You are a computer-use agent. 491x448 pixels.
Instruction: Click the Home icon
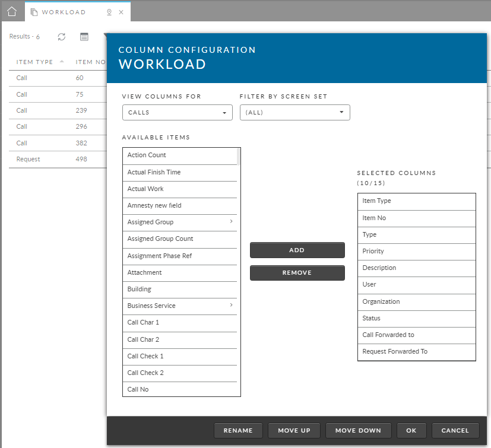(x=12, y=11)
